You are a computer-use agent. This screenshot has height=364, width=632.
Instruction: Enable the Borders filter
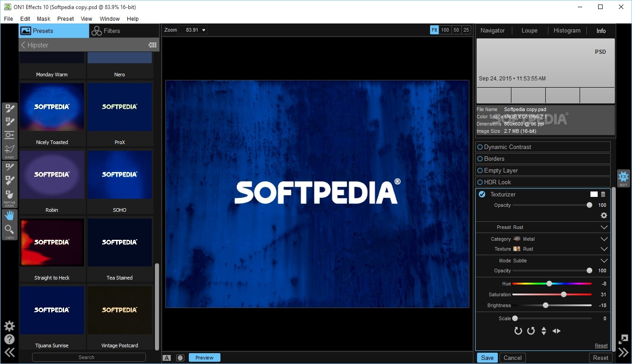coord(480,159)
